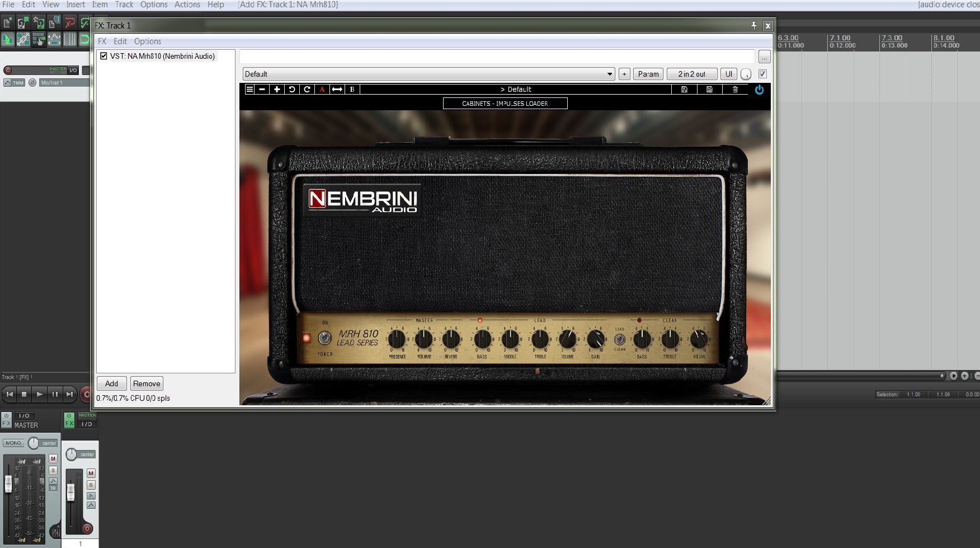980x548 pixels.
Task: Toggle item grouping toolbar icon
Action: 23,39
